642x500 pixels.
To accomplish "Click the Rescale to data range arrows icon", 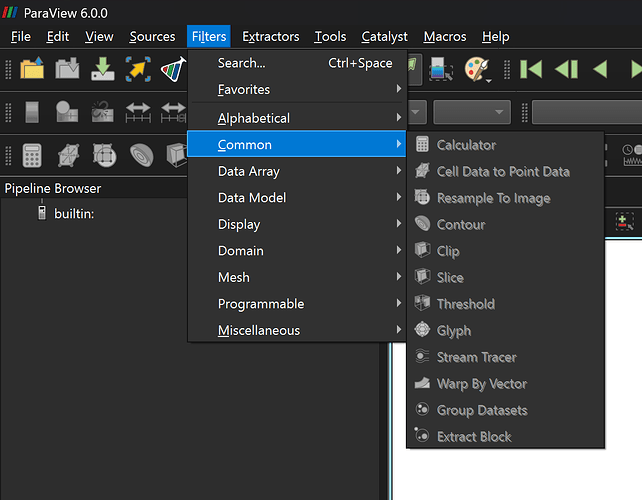I will tap(138, 112).
